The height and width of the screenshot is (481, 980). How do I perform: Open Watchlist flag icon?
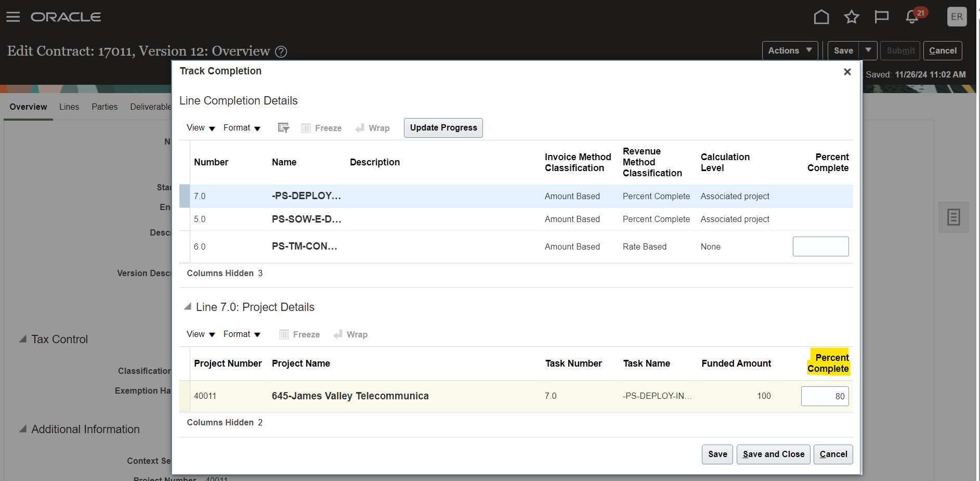tap(882, 17)
